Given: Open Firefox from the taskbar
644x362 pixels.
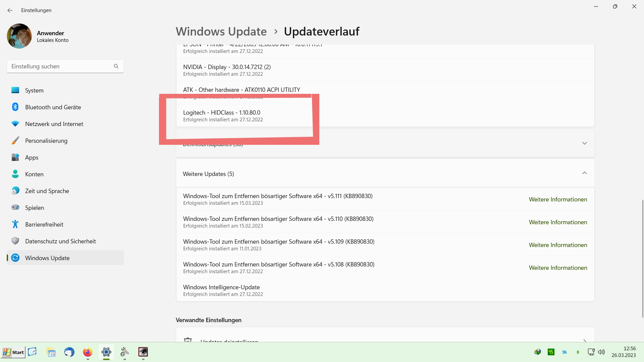Looking at the screenshot, I should click(x=88, y=352).
